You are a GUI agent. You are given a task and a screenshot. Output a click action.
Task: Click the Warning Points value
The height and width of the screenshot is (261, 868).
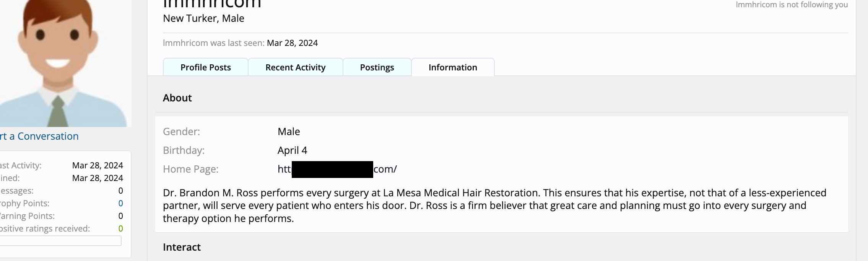click(120, 216)
